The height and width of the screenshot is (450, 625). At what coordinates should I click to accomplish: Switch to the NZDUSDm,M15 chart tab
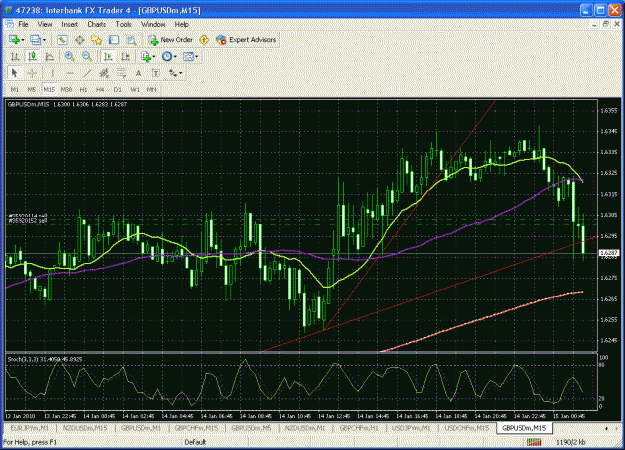(85, 428)
